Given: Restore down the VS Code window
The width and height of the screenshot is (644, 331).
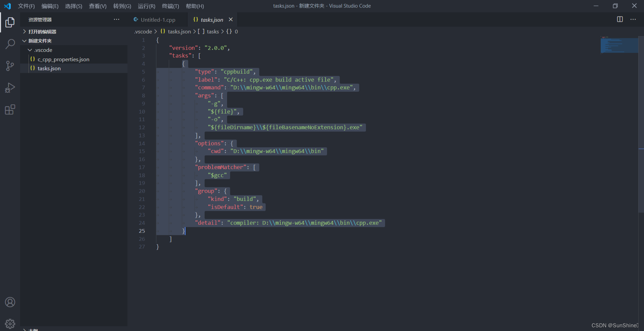Looking at the screenshot, I should point(615,6).
